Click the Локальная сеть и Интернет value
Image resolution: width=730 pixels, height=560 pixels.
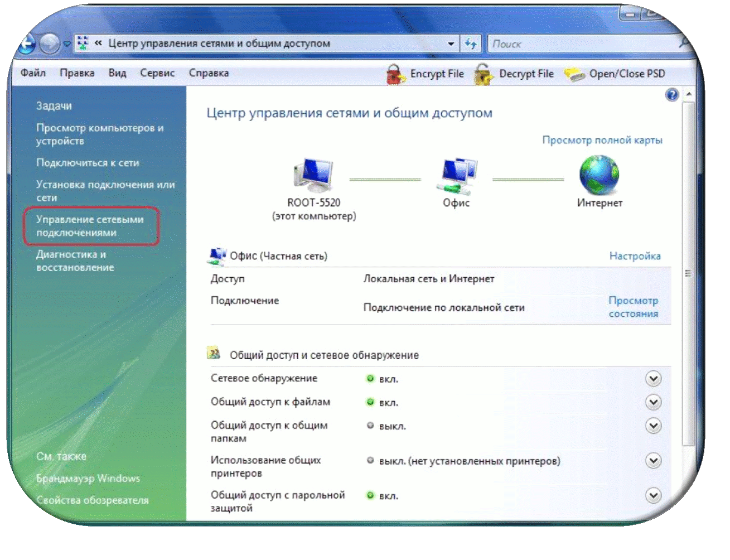pos(429,279)
